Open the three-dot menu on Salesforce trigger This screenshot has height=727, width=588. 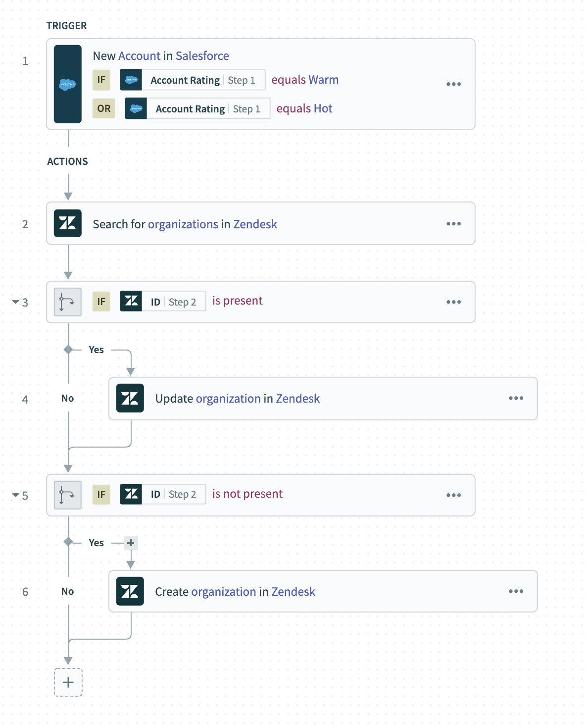coord(453,84)
